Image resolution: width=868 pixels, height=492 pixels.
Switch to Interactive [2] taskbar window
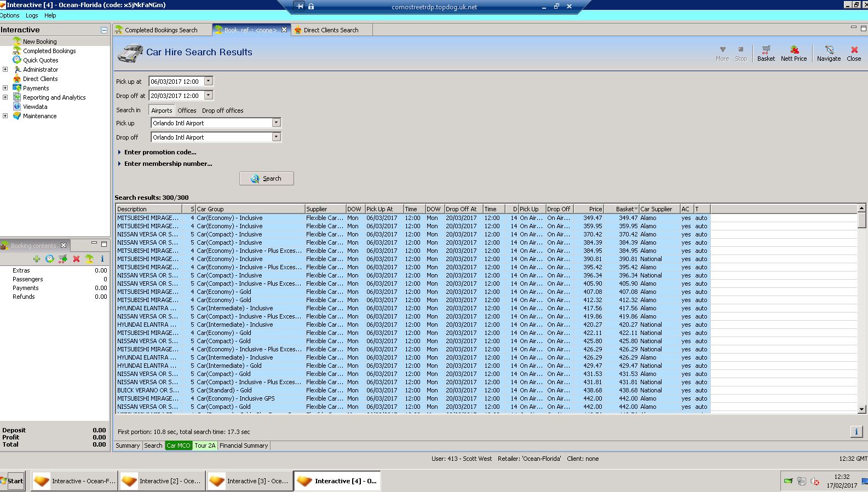coord(162,481)
